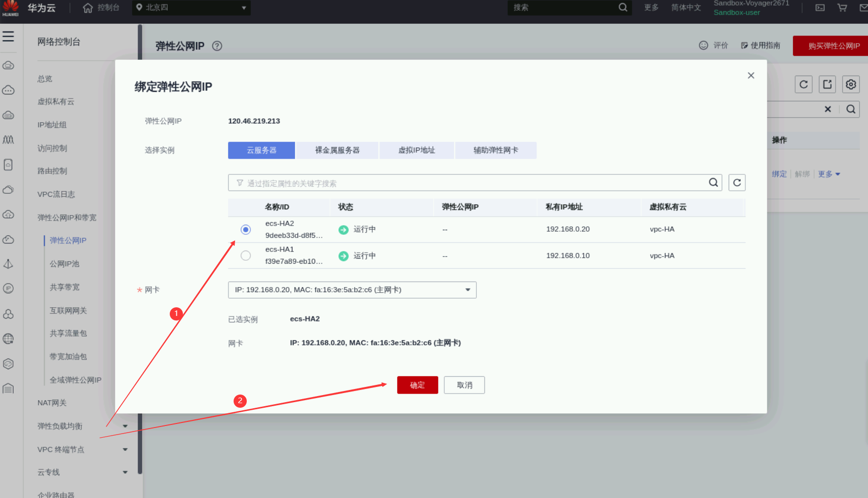Screen dimensions: 868x498
Task: Close the 绑定弹性公网IP dialog
Action: point(751,76)
